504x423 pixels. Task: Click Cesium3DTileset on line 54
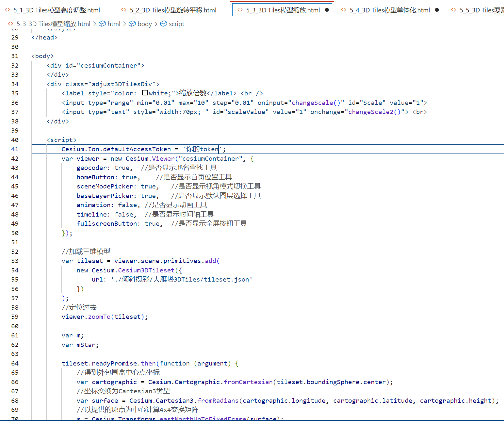[x=146, y=270]
